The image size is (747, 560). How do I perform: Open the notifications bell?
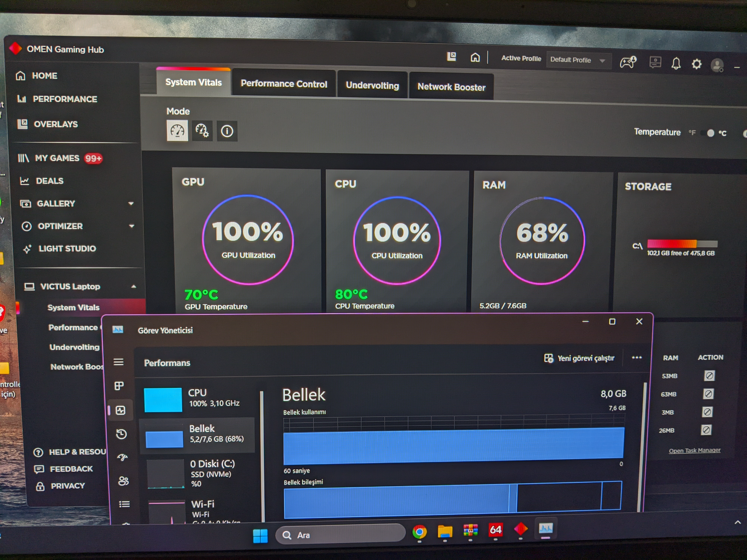coord(676,64)
